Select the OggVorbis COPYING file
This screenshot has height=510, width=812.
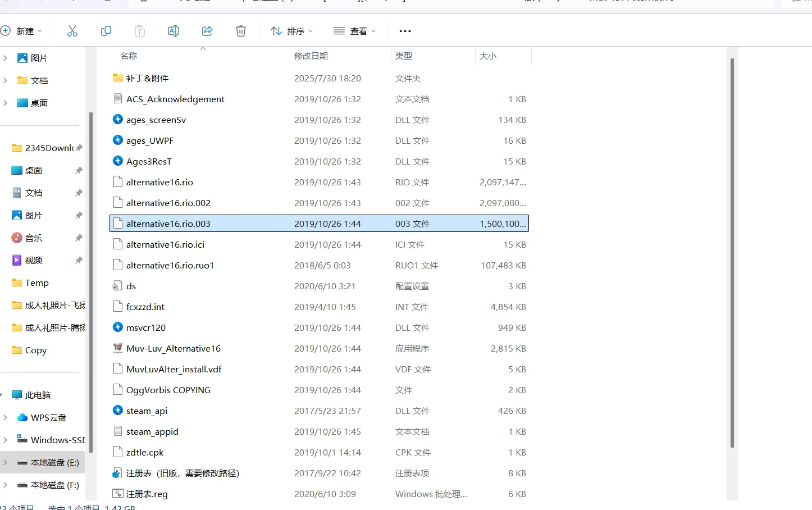(x=319, y=390)
